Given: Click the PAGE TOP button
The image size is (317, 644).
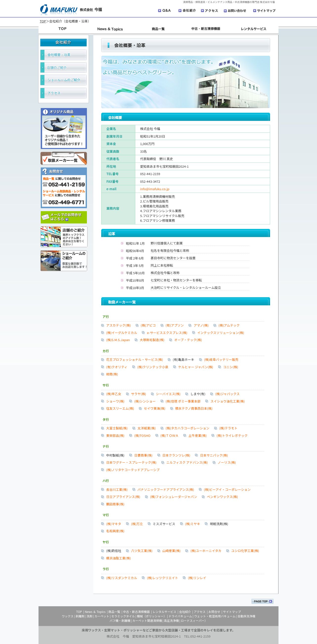Looking at the screenshot, I should (262, 601).
